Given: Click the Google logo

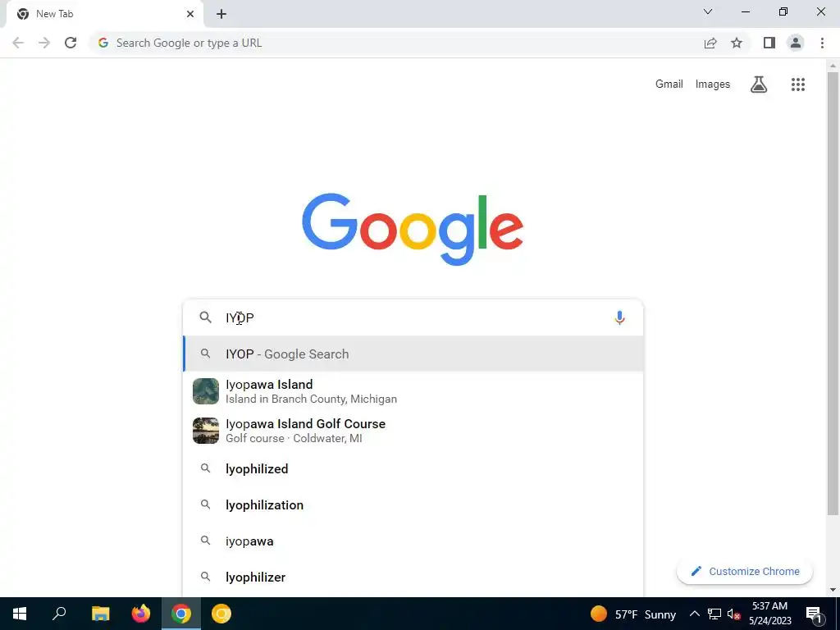Looking at the screenshot, I should coord(413,229).
